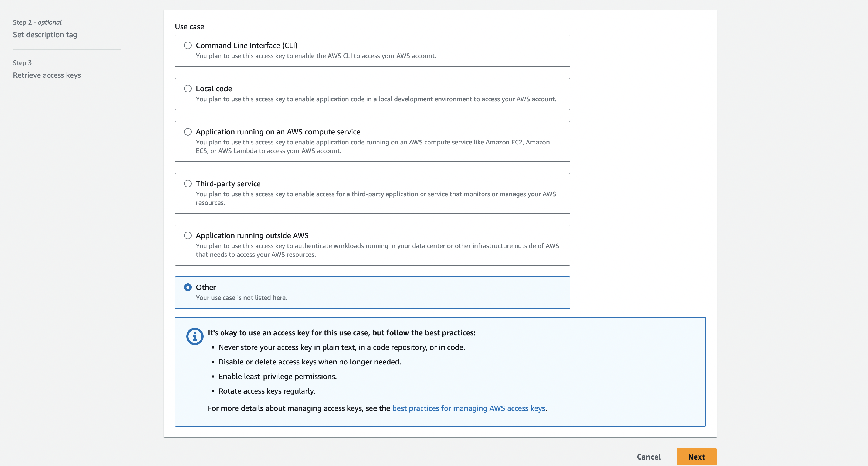This screenshot has width=868, height=466.
Task: Select Command Line Interface (CLI) radio button
Action: click(x=188, y=45)
